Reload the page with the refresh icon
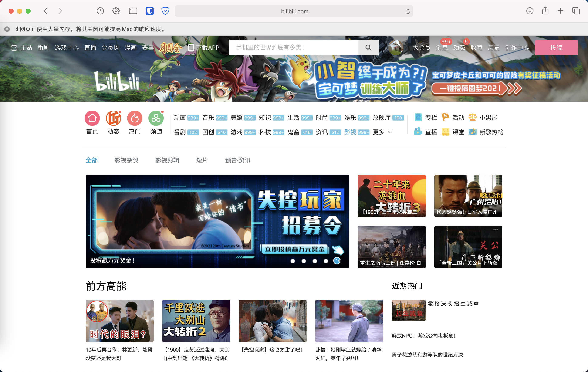The width and height of the screenshot is (588, 372). (x=408, y=11)
